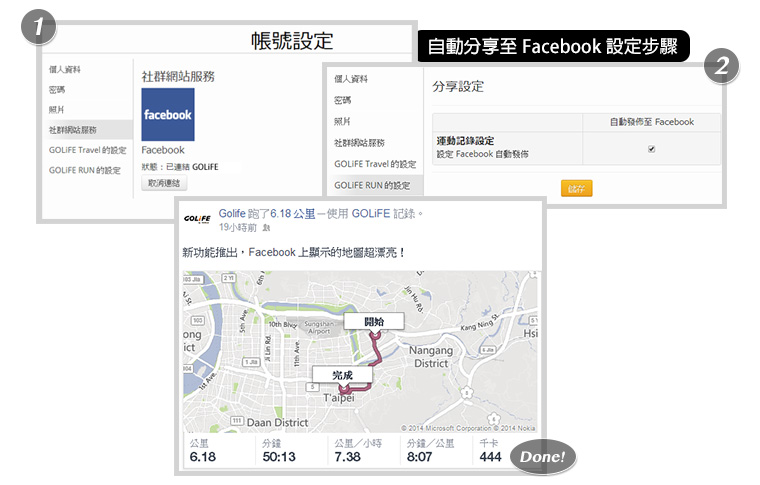Viewport: 760px width, 485px height.
Task: Click the 社群網站服務 section heading
Action: coord(178,76)
